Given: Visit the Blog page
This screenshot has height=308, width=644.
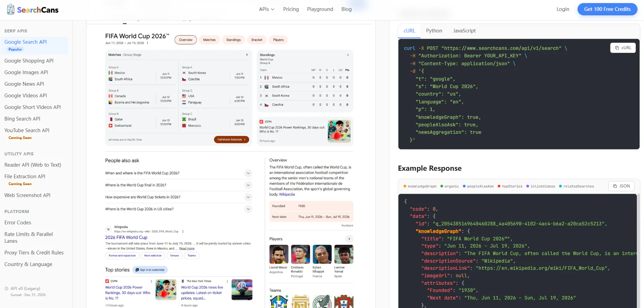Looking at the screenshot, I should coord(347,9).
